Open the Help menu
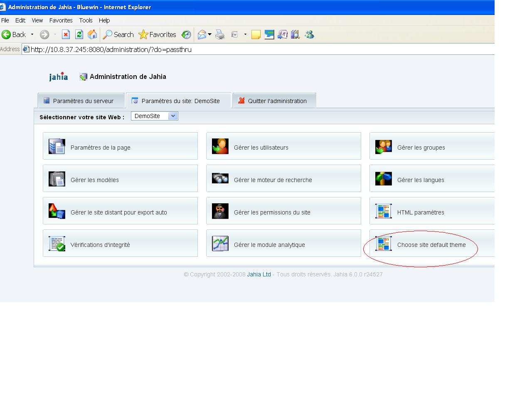The width and height of the screenshot is (532, 399). (104, 20)
